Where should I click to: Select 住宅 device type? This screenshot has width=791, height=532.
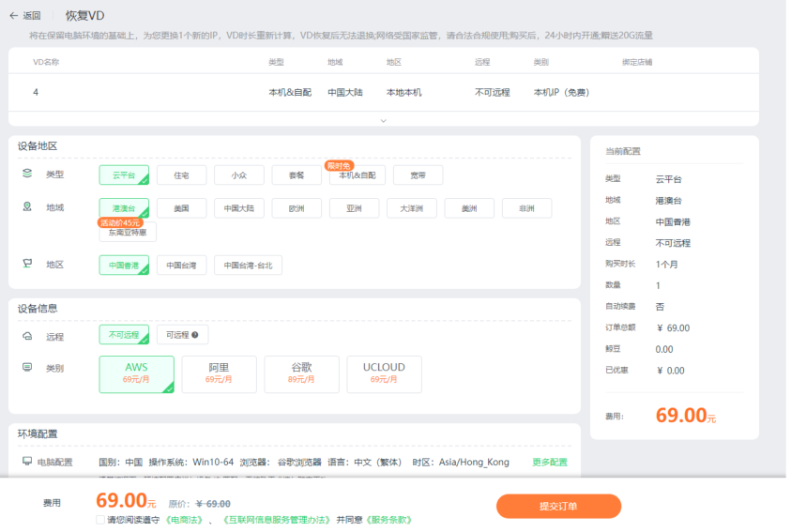pos(182,175)
